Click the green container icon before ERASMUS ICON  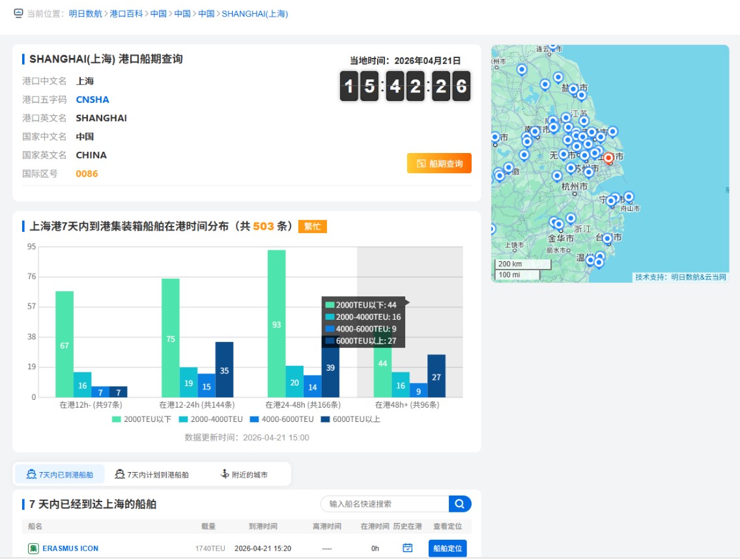pos(33,548)
